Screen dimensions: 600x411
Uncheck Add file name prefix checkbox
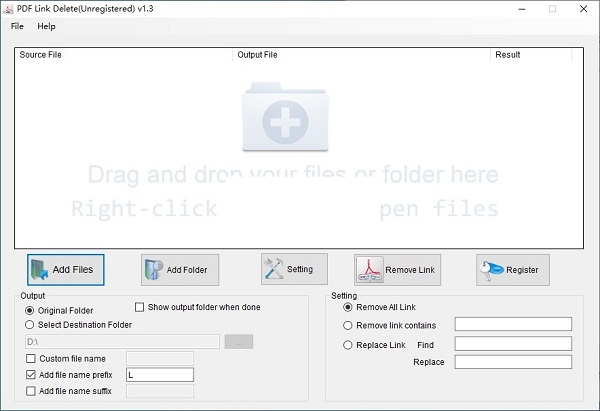tap(31, 375)
